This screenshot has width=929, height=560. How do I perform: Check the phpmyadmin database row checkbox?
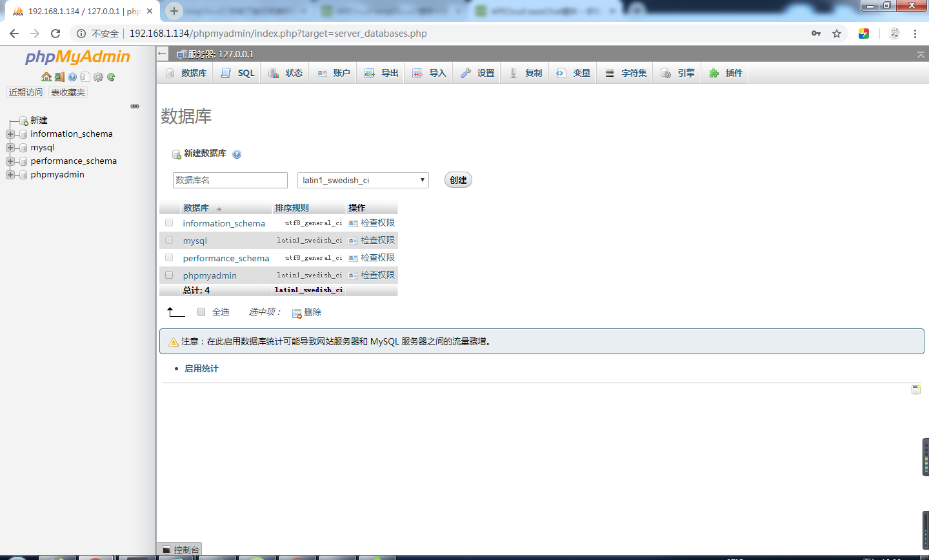pos(169,275)
